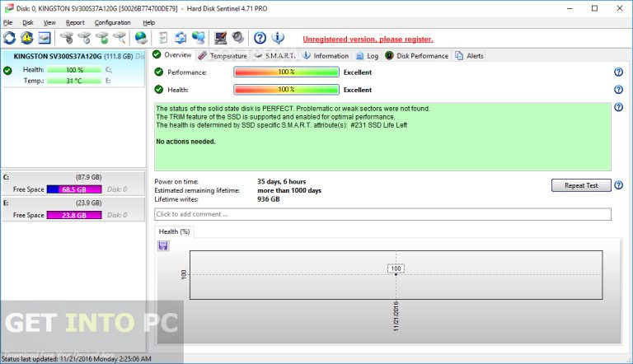Click the Repeat Test button
This screenshot has width=633, height=364.
point(581,185)
